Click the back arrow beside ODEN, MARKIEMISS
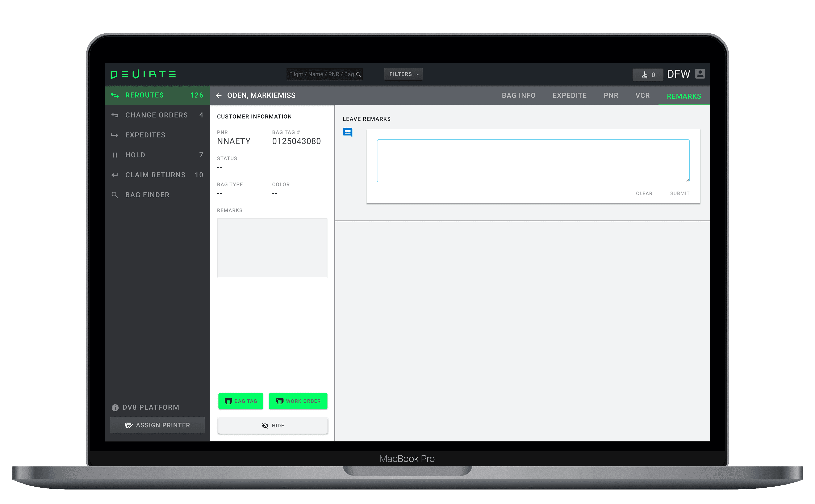The width and height of the screenshot is (815, 504). click(x=219, y=95)
